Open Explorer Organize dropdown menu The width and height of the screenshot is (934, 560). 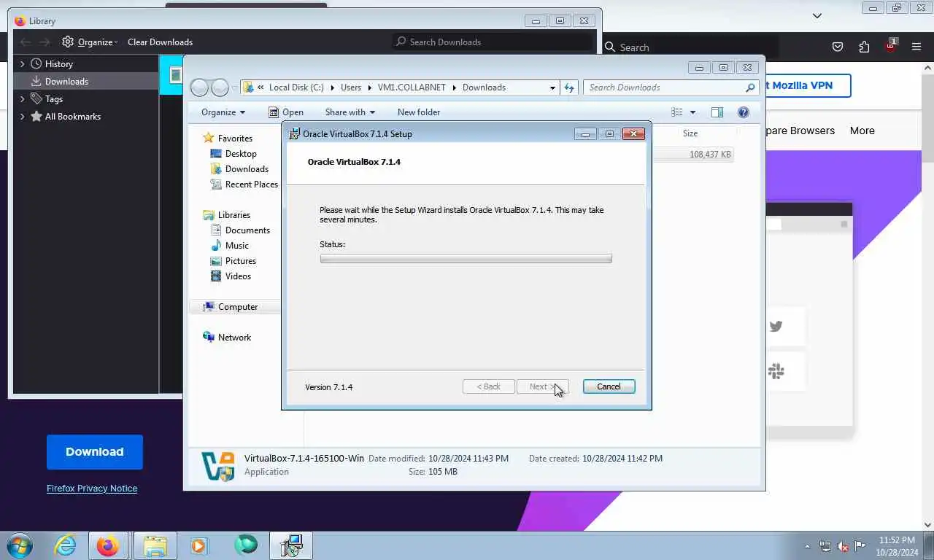pos(223,112)
